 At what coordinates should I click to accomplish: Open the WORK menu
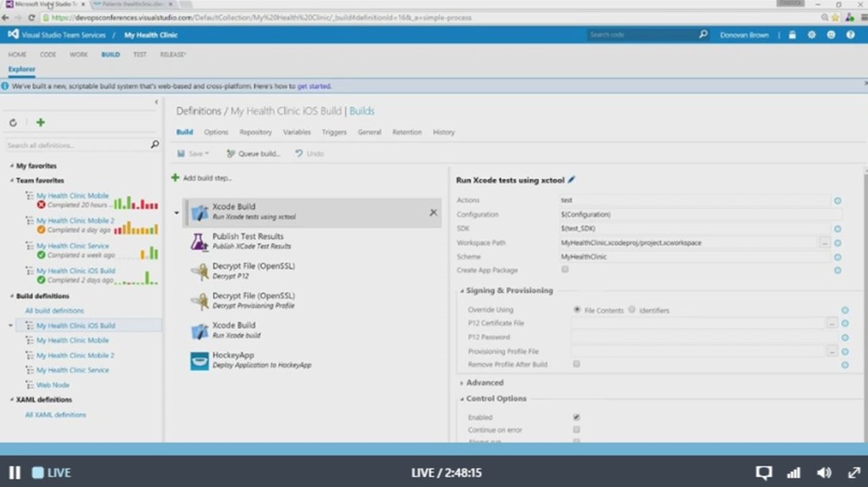pos(79,54)
